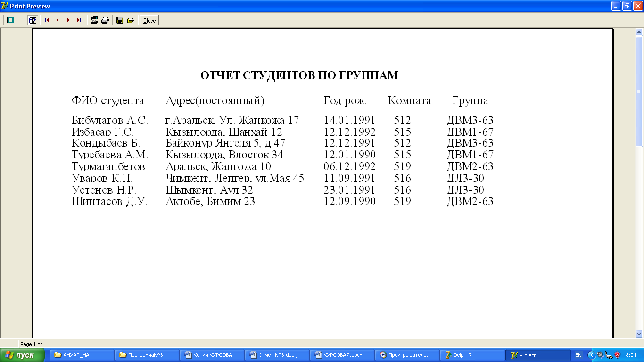This screenshot has height=362, width=644.
Task: Click the student name Устенов Н.Р.
Action: click(104, 190)
